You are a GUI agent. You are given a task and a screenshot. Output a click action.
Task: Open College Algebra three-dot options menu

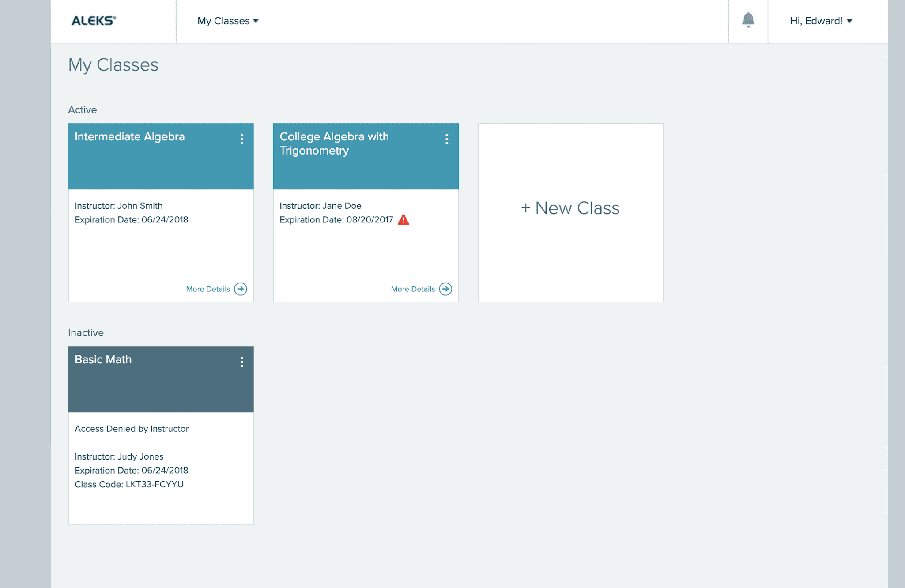(x=447, y=139)
